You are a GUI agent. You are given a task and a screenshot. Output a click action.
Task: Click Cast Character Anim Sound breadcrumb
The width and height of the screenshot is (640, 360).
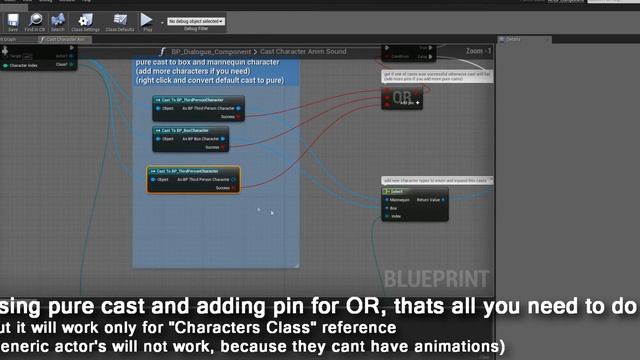pyautogui.click(x=303, y=51)
